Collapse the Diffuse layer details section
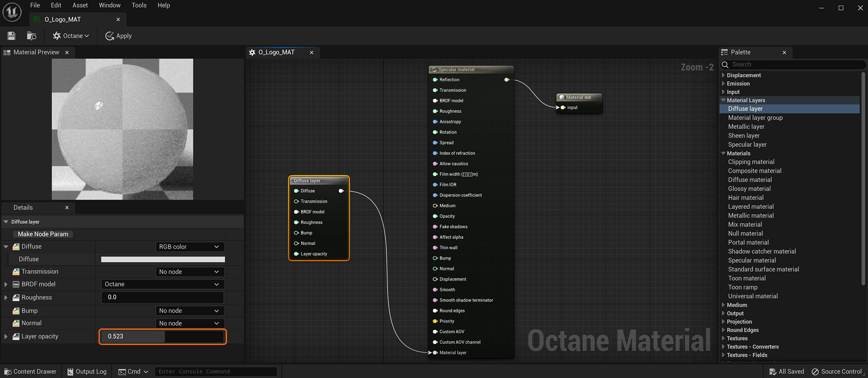868x378 pixels. tap(6, 222)
